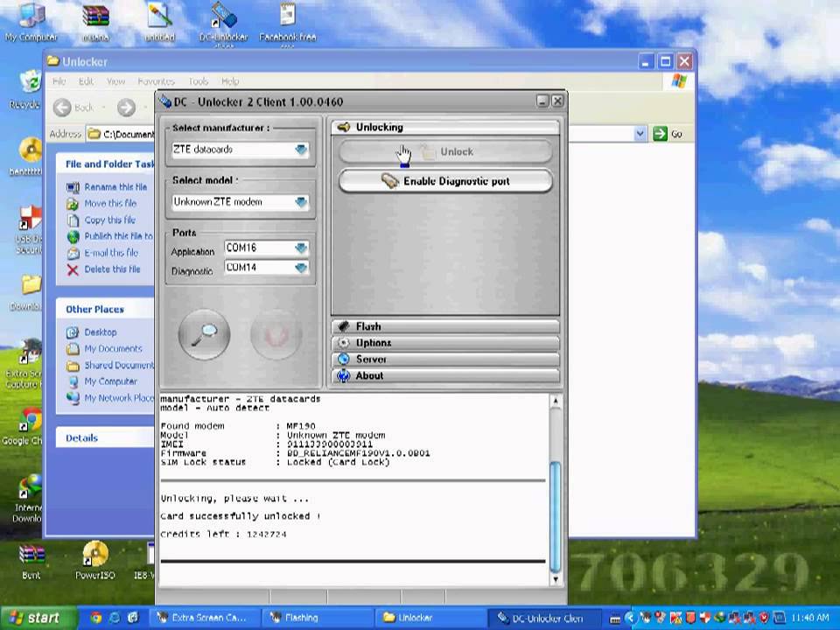This screenshot has width=840, height=630.
Task: Switch to Flashing taskbar item
Action: coord(316,619)
